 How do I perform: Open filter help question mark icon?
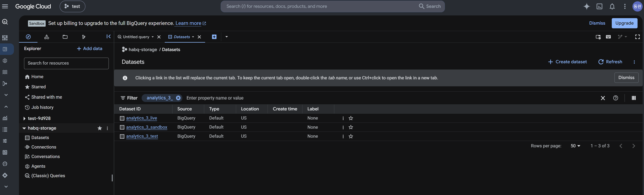tap(615, 98)
